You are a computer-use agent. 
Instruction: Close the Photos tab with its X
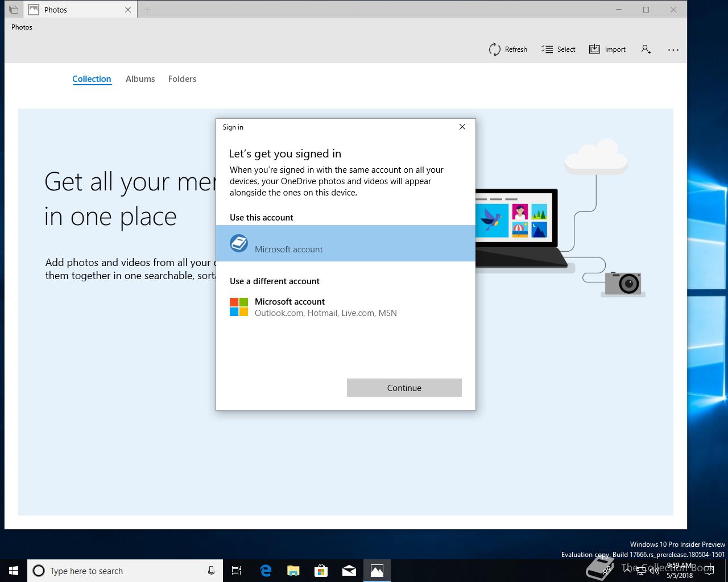(x=128, y=10)
